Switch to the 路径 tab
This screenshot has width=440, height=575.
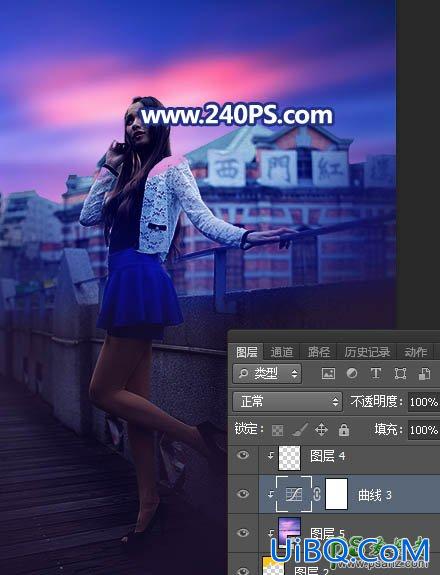click(319, 352)
